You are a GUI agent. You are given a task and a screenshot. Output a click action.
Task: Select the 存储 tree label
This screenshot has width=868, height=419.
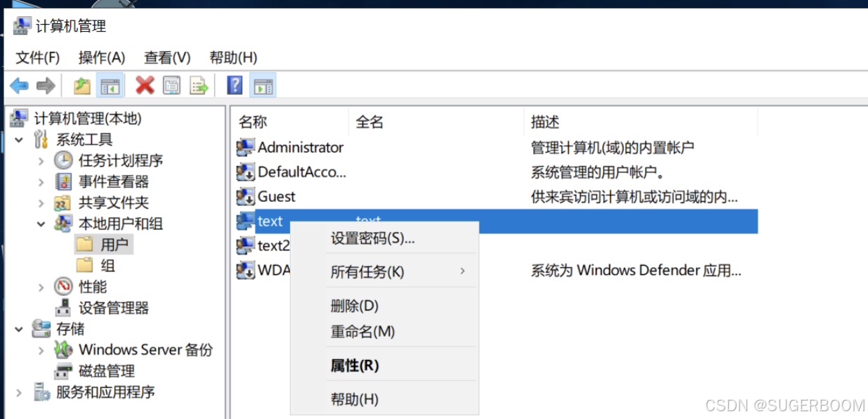pyautogui.click(x=70, y=328)
